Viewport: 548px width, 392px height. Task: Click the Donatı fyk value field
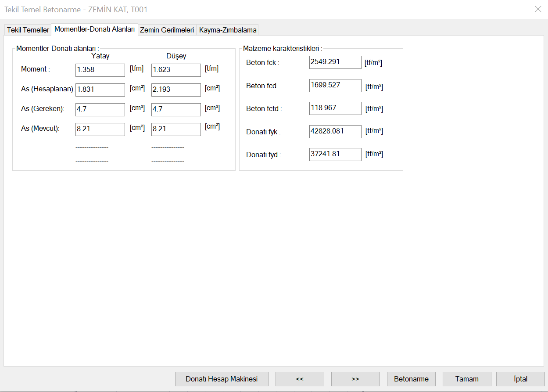tap(335, 131)
